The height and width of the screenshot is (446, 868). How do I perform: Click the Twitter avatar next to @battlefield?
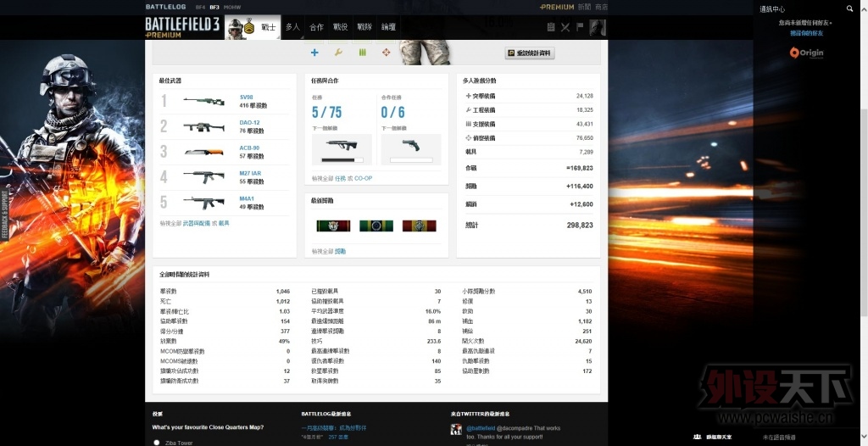tap(456, 429)
